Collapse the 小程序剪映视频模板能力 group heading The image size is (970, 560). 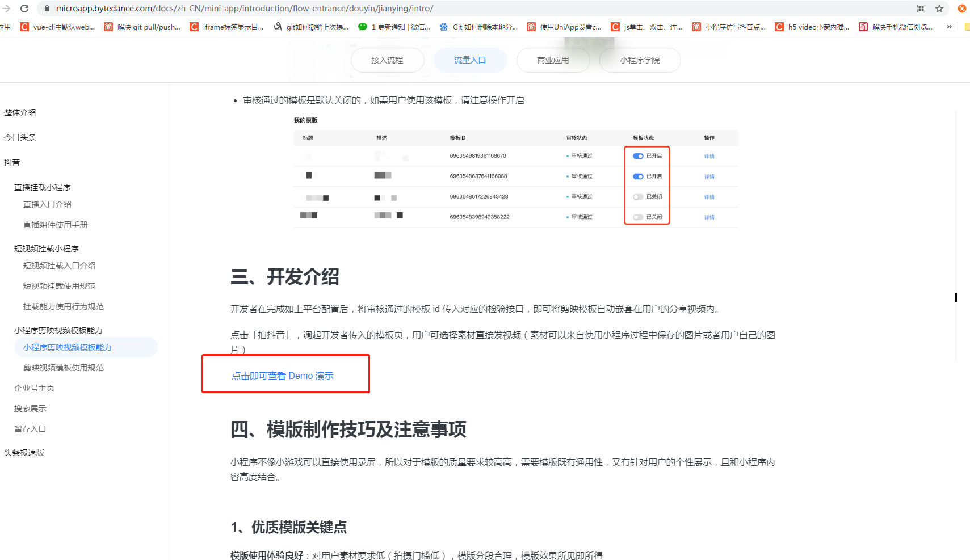point(58,330)
